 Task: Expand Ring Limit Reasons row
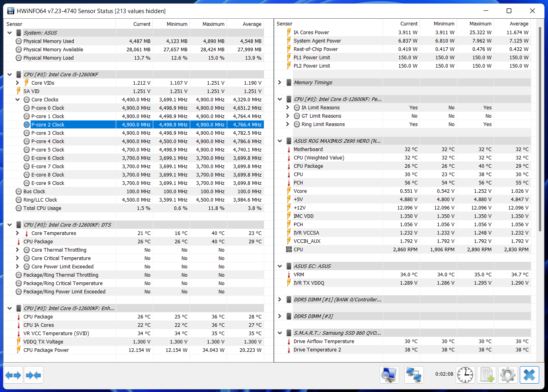pos(288,124)
